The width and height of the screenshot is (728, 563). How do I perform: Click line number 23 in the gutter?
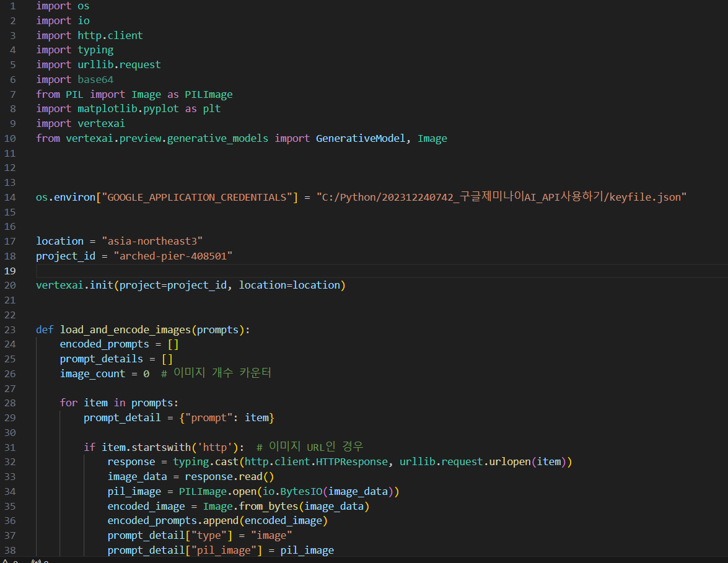[10, 330]
